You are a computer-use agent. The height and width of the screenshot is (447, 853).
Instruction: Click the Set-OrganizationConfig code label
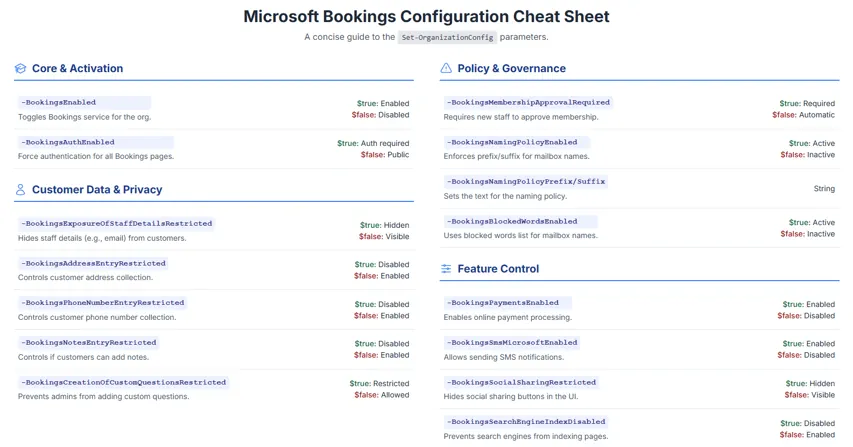tap(447, 38)
